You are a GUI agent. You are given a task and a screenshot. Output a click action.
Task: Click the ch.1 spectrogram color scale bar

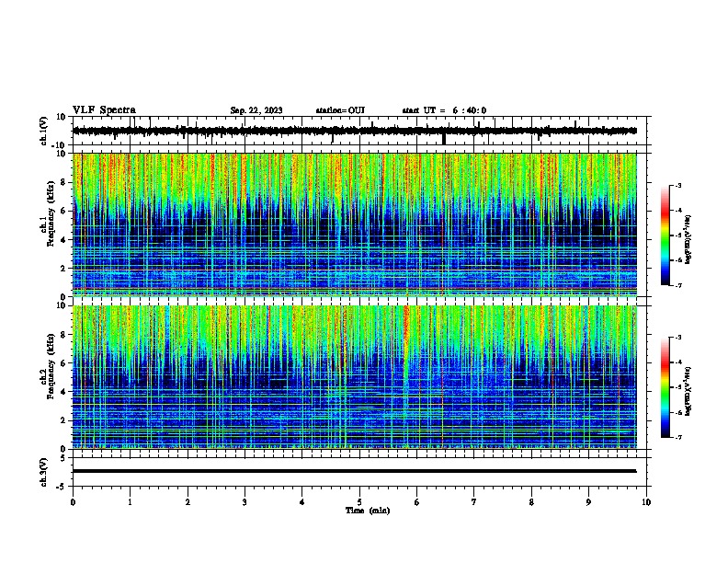point(665,236)
